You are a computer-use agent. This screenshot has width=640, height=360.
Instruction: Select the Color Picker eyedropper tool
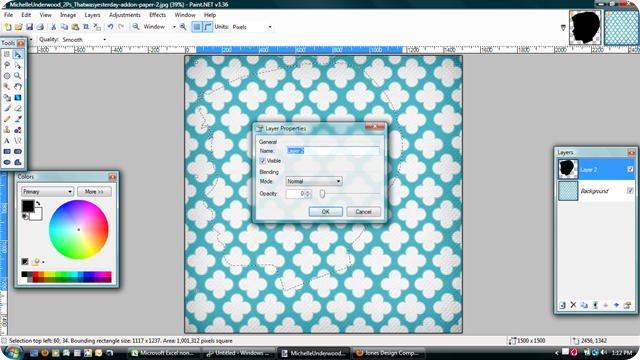[x=18, y=119]
